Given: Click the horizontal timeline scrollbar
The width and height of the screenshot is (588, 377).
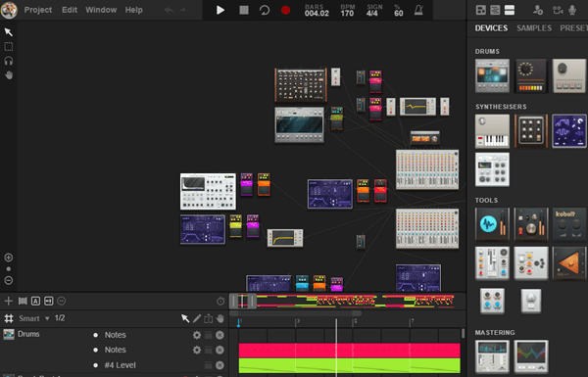Looking at the screenshot, I should 295,313.
